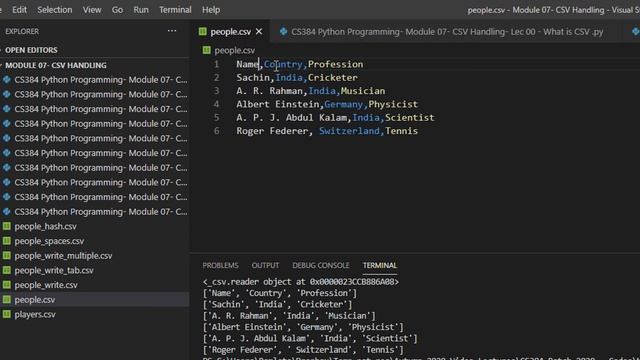The width and height of the screenshot is (640, 360).
Task: Click Germany in the Albert Einstein row
Action: click(343, 104)
